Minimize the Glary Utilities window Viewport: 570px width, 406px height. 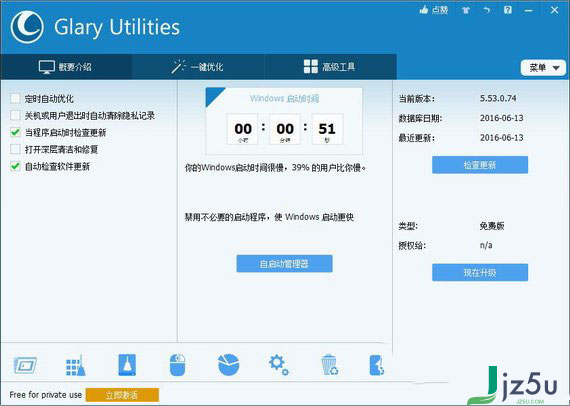[529, 11]
